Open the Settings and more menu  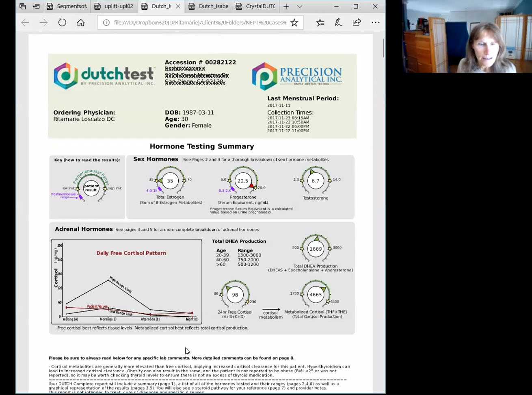pos(376,23)
